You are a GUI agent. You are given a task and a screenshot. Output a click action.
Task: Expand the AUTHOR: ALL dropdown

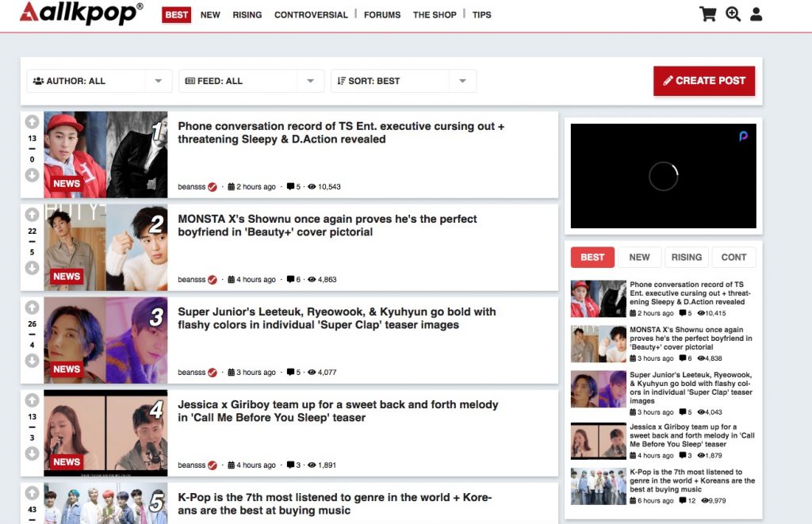click(x=99, y=81)
